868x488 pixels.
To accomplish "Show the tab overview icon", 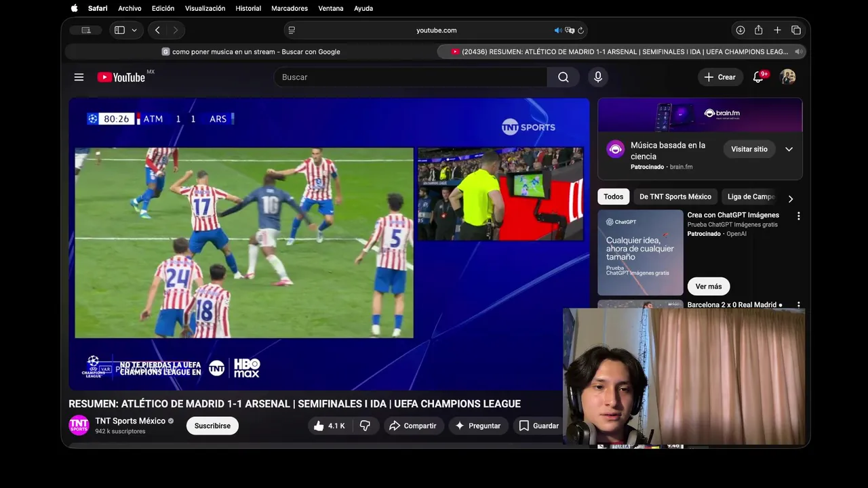I will (x=796, y=30).
